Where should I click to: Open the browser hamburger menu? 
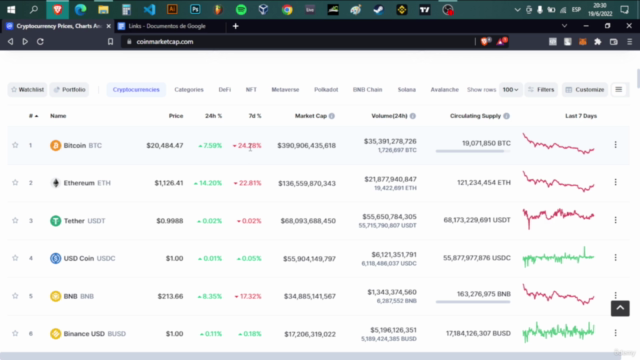click(x=629, y=42)
